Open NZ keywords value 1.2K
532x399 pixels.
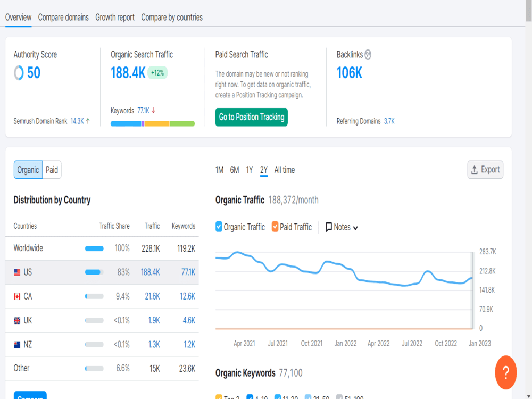[x=189, y=345]
